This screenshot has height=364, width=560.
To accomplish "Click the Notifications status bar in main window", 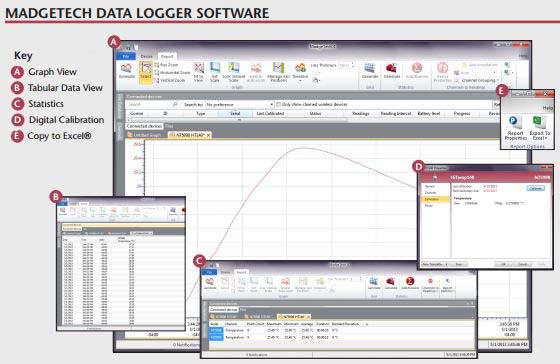I will pos(186,345).
